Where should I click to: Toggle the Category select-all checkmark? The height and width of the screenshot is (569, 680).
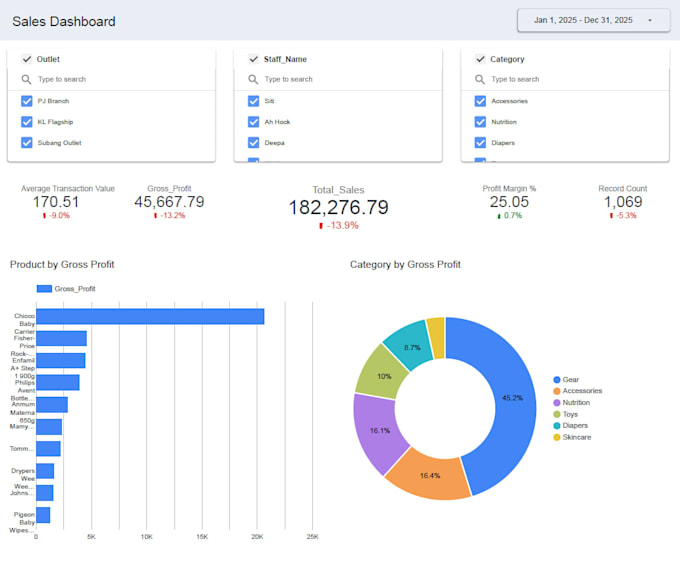[480, 59]
